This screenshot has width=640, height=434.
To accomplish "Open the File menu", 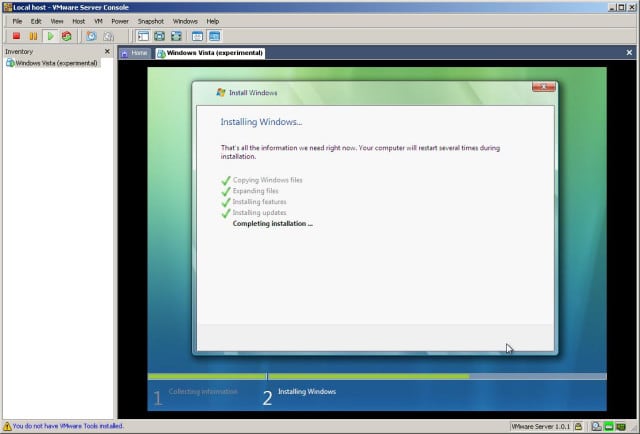I will point(17,21).
